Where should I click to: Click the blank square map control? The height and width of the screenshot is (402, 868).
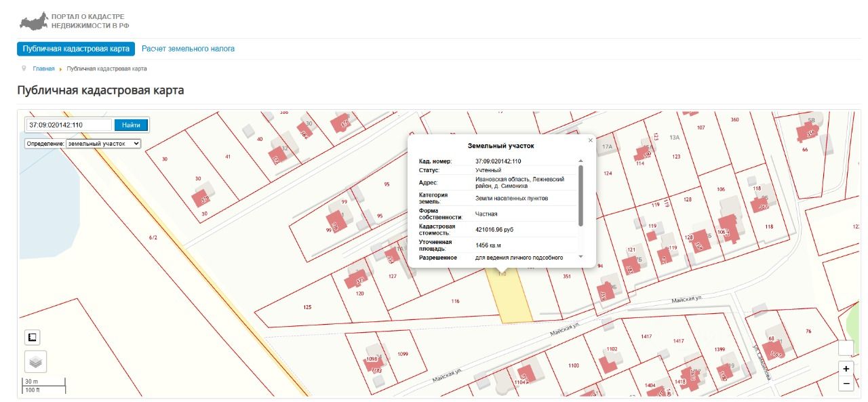[x=846, y=348]
